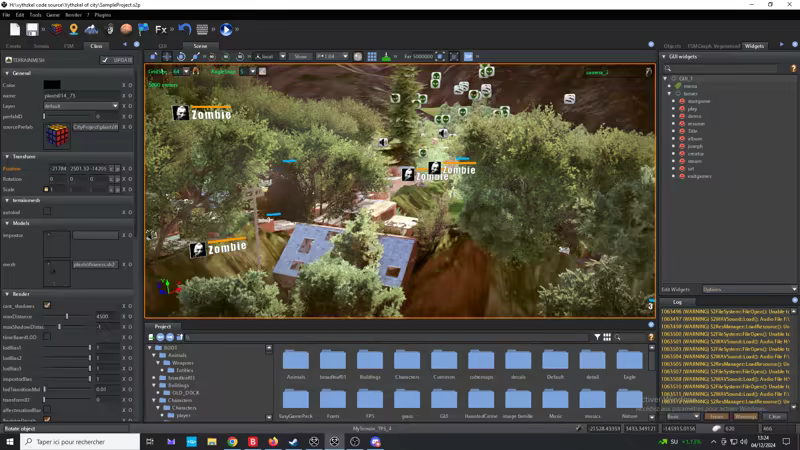Open the Fx effects tool
The height and width of the screenshot is (450, 800).
pos(161,30)
